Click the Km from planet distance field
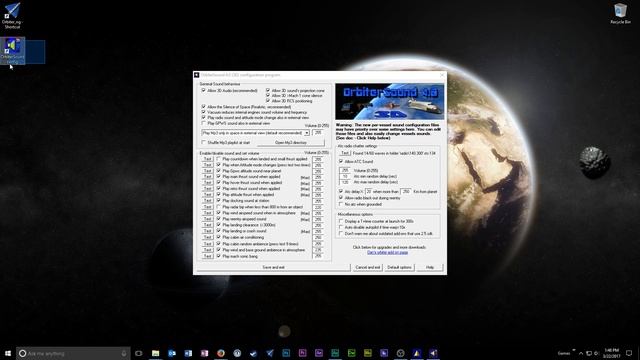The image size is (640, 360). (x=406, y=191)
